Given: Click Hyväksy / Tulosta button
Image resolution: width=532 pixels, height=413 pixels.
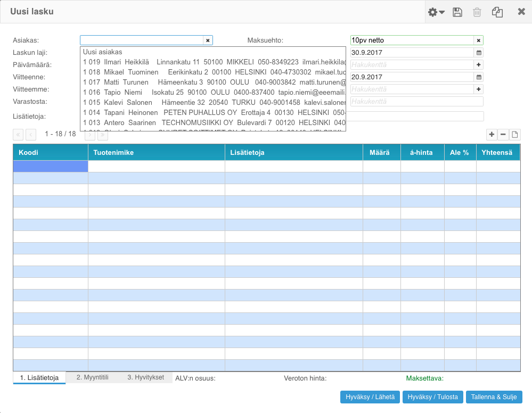Looking at the screenshot, I should point(432,397).
